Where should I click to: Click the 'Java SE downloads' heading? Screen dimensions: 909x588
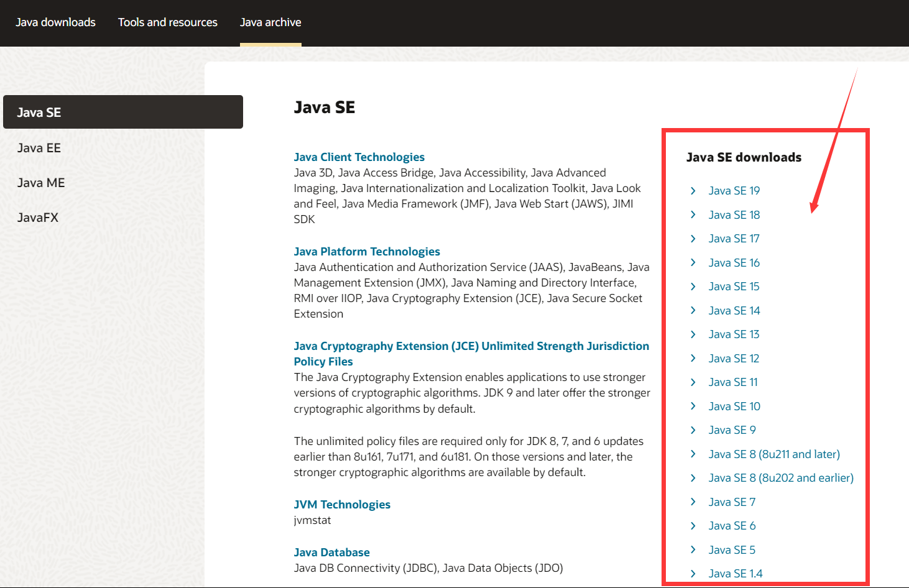pyautogui.click(x=744, y=157)
